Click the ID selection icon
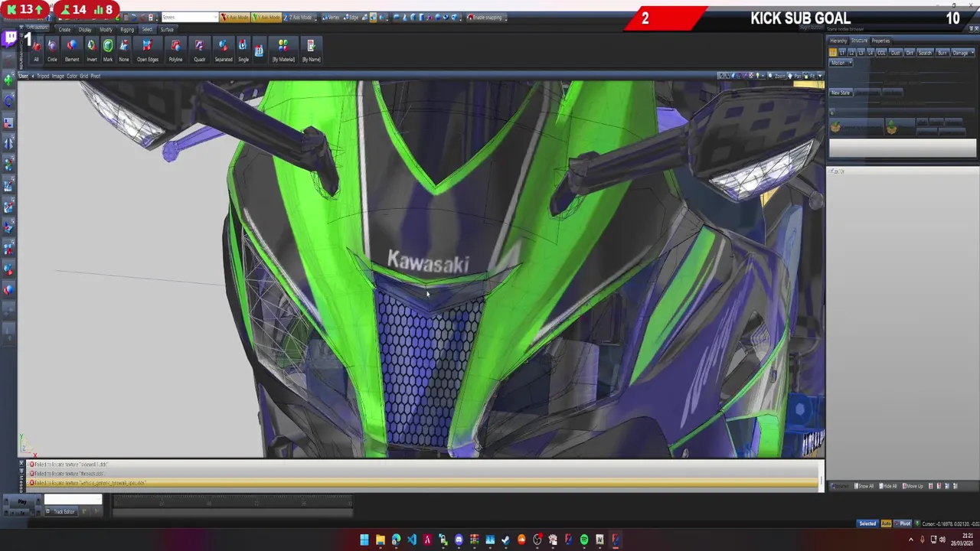Viewport: 980px width, 551px height. (x=259, y=51)
